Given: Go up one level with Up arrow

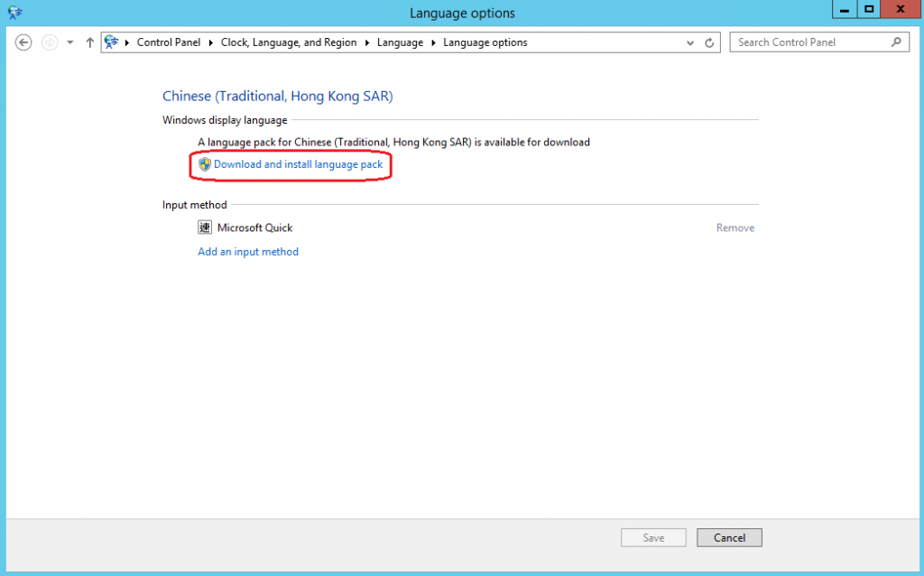Looking at the screenshot, I should [x=89, y=42].
